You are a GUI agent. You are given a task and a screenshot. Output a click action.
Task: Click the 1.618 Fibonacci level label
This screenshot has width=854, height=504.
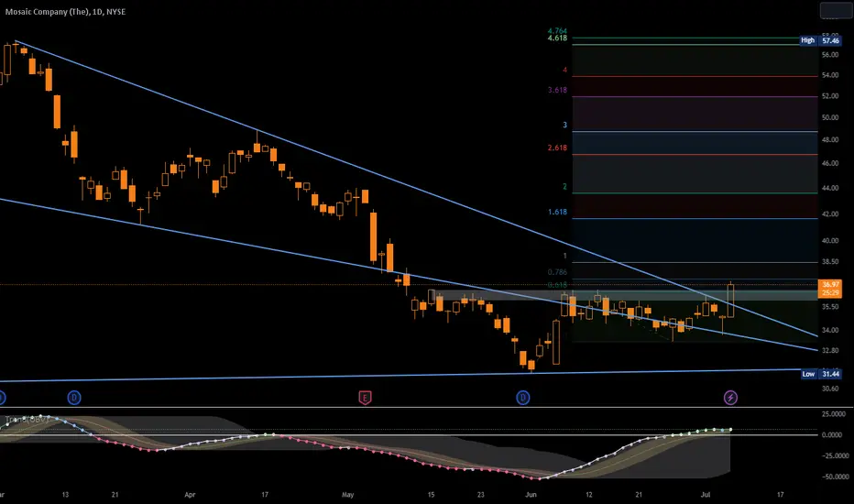coord(557,212)
